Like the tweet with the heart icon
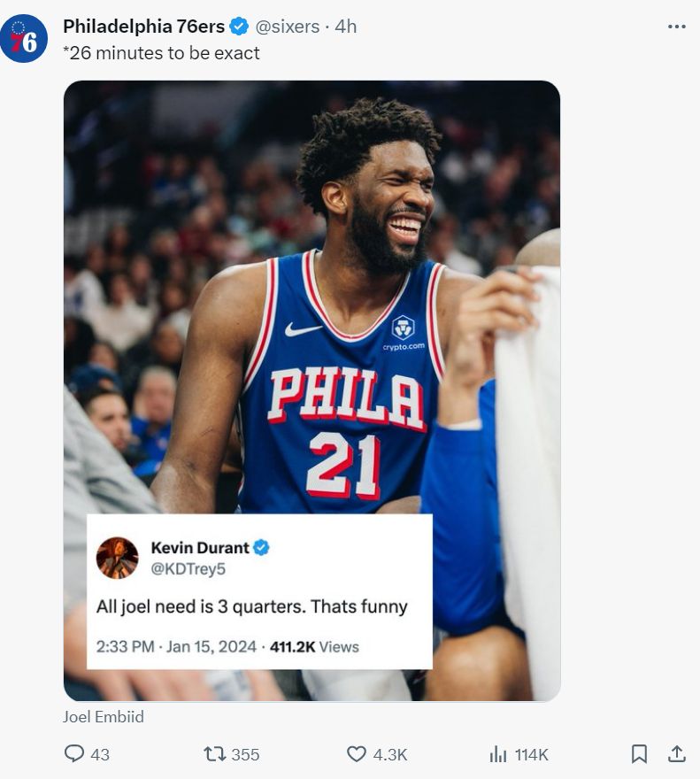Image resolution: width=700 pixels, height=779 pixels. [356, 754]
